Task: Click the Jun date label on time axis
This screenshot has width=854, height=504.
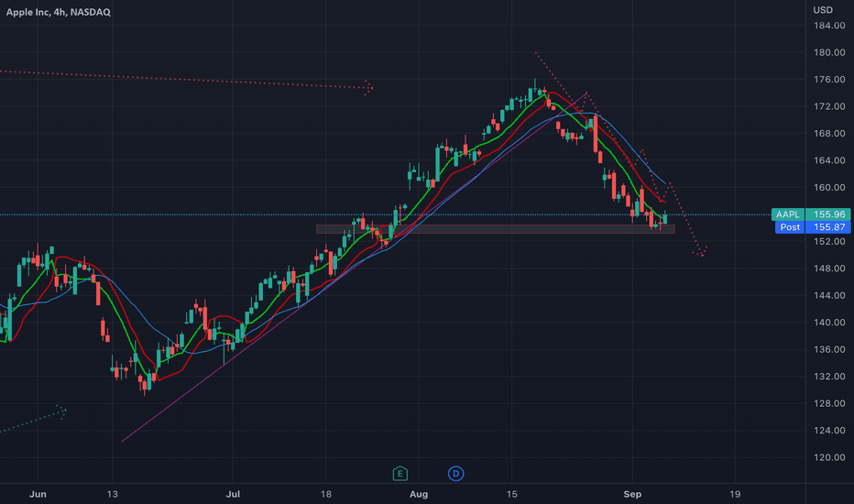Action: [x=38, y=494]
